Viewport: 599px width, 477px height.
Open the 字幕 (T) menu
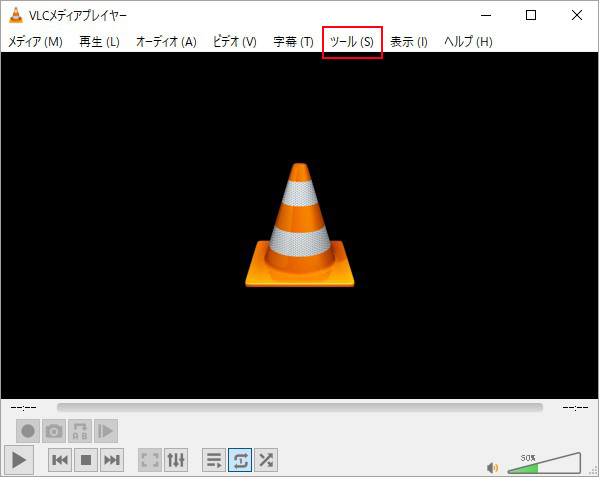click(293, 42)
